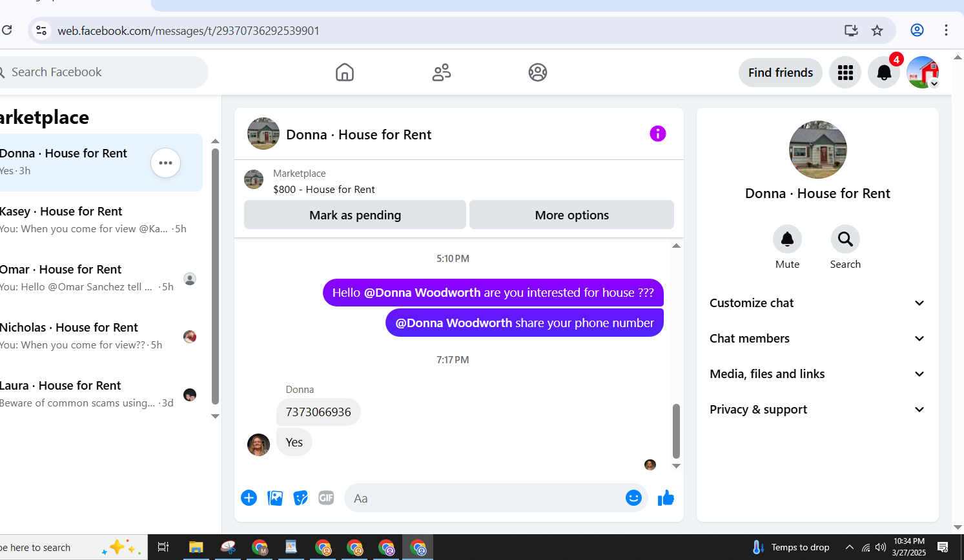Screen dimensions: 964x560
Task: Click the @Donna Woodworth mention in the first message
Action: coord(422,293)
